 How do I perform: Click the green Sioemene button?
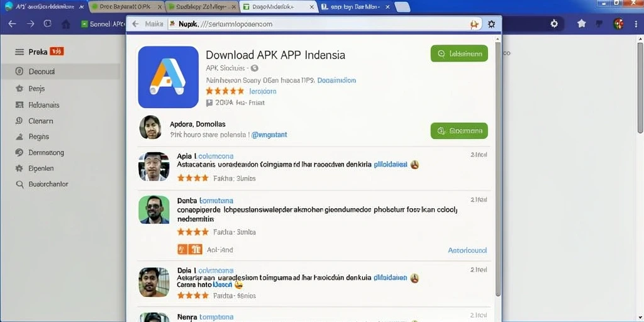click(459, 131)
